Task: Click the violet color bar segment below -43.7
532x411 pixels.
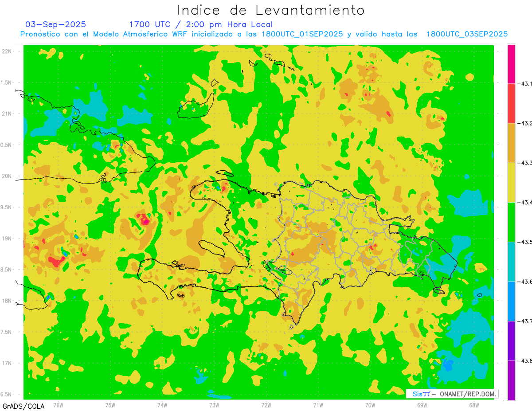Action: pyautogui.click(x=511, y=341)
